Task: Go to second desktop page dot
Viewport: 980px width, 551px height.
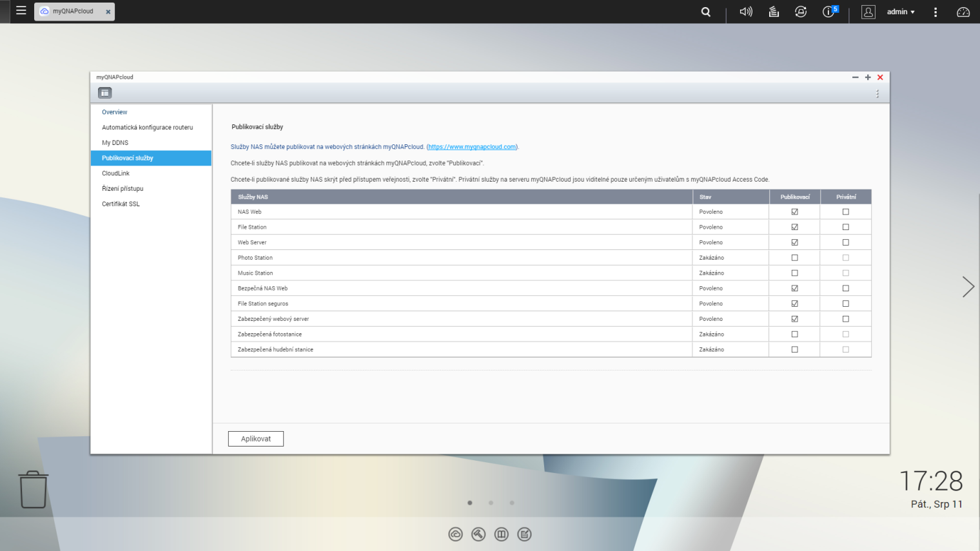Action: (x=491, y=503)
